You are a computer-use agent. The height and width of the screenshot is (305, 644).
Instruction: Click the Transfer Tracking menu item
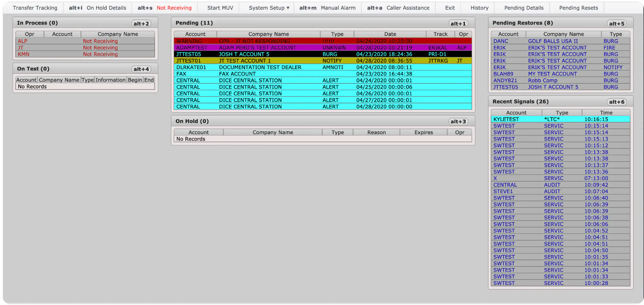point(35,8)
